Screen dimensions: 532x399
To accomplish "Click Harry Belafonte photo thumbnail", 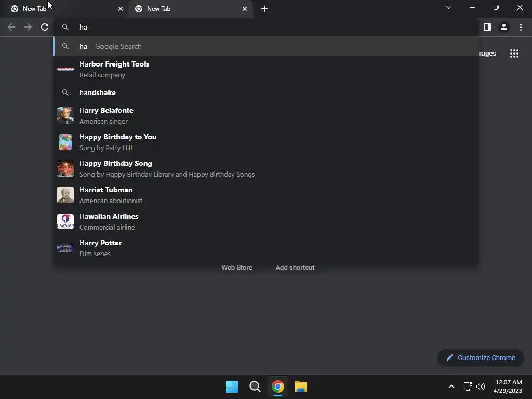I will click(65, 115).
